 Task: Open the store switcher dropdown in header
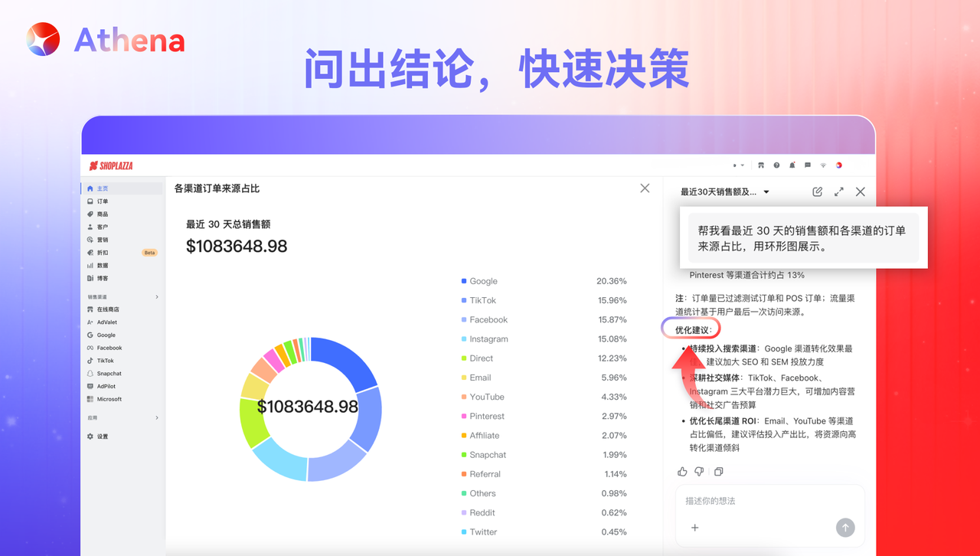pyautogui.click(x=739, y=165)
